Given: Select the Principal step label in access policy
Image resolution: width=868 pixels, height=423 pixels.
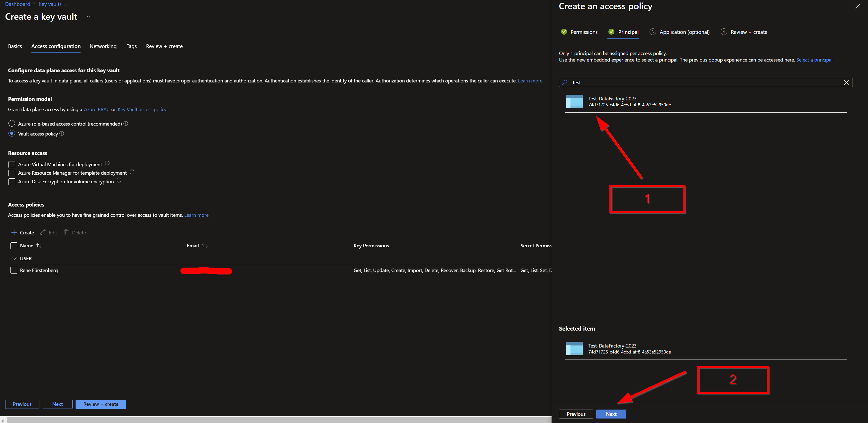Looking at the screenshot, I should tap(628, 32).
